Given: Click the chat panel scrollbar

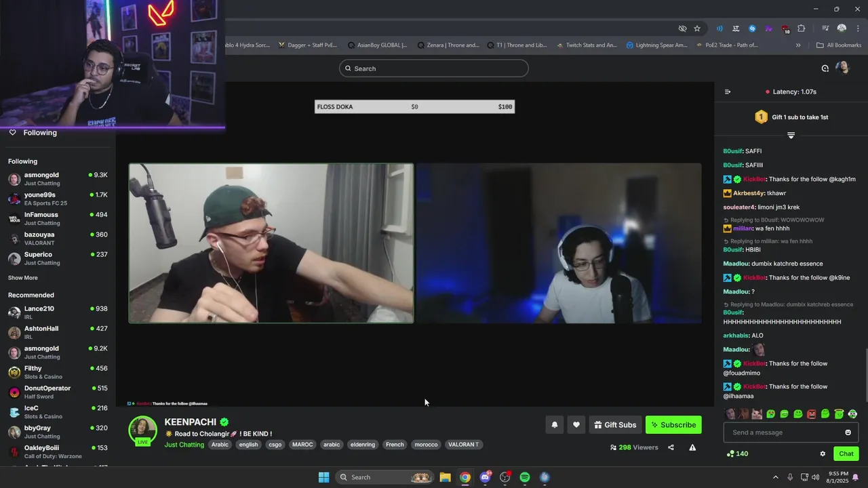Looking at the screenshot, I should (x=865, y=377).
